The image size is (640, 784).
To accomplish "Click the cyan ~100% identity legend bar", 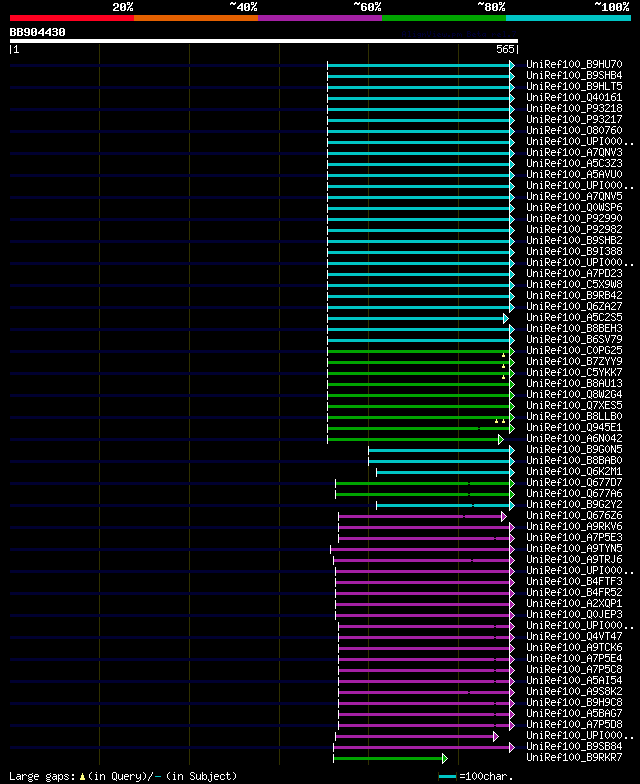I will [x=568, y=18].
